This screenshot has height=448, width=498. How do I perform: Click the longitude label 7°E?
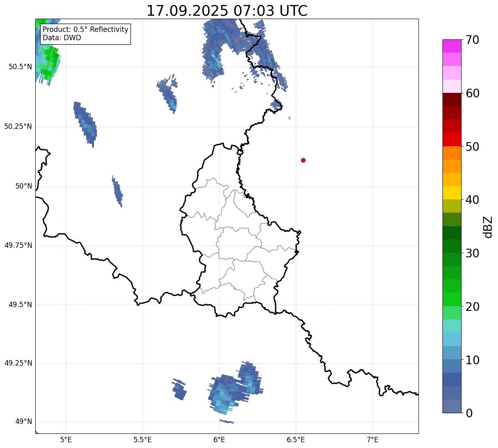373,439
